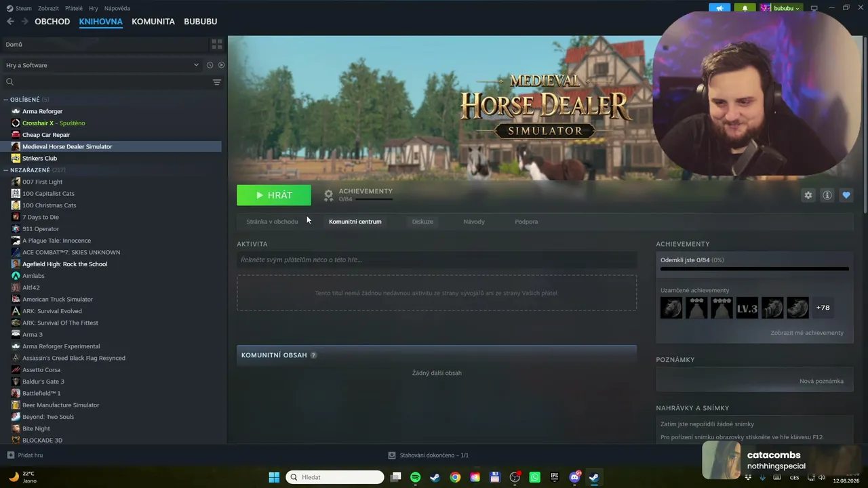Open Steam notifications bell

(745, 8)
